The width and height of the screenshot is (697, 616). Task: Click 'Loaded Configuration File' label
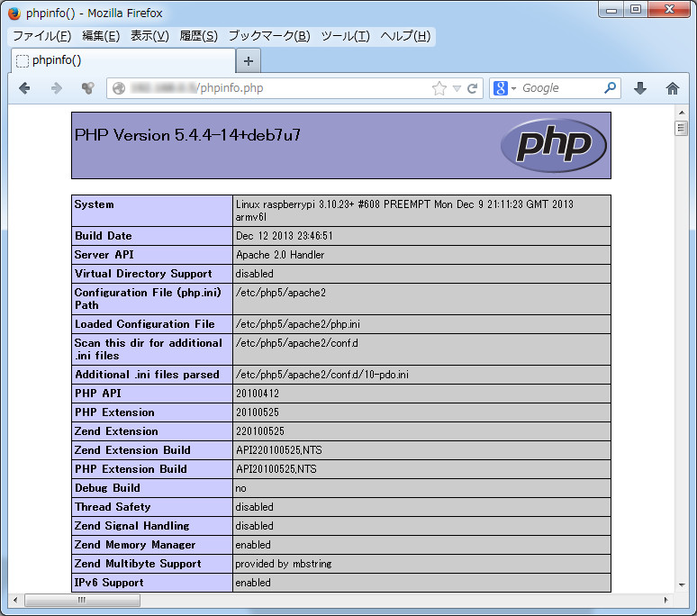tap(144, 324)
